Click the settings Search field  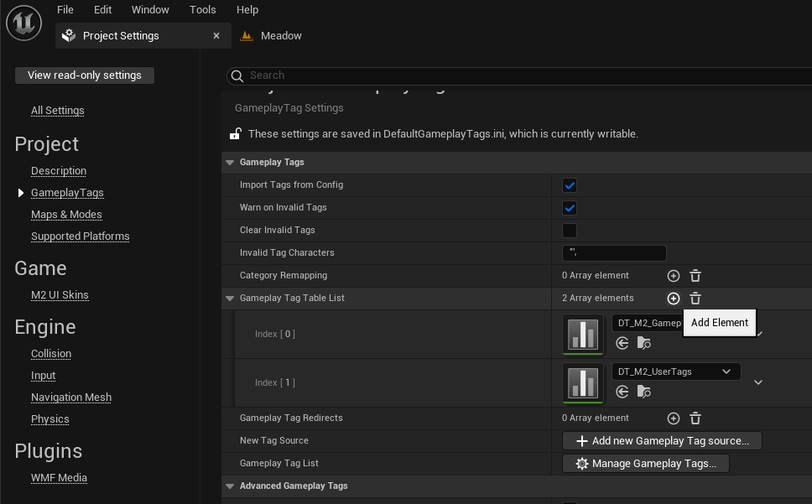point(520,75)
